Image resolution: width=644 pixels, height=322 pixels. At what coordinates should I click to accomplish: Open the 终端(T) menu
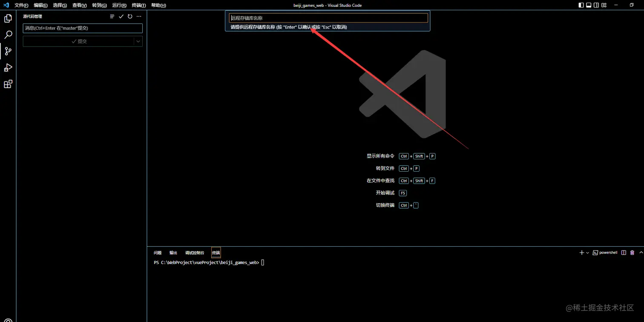tap(139, 5)
